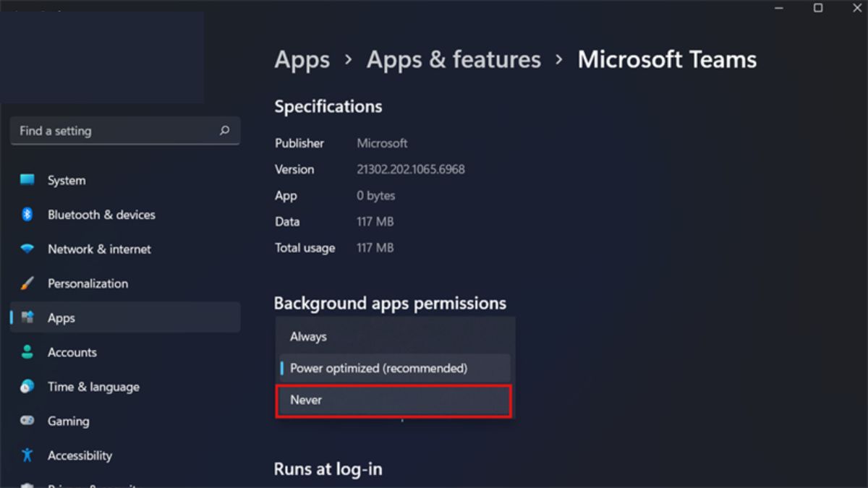Click the search magnifier icon
Image resolution: width=868 pixels, height=488 pixels.
pos(224,131)
